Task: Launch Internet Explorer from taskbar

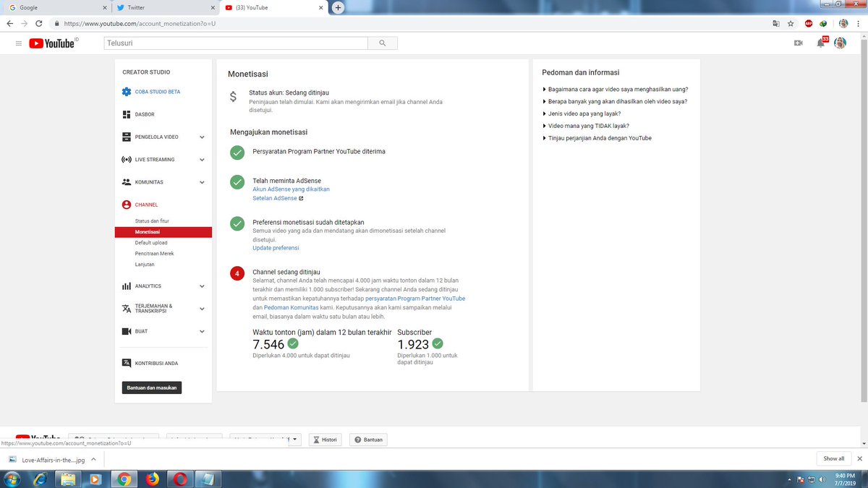Action: [41, 479]
